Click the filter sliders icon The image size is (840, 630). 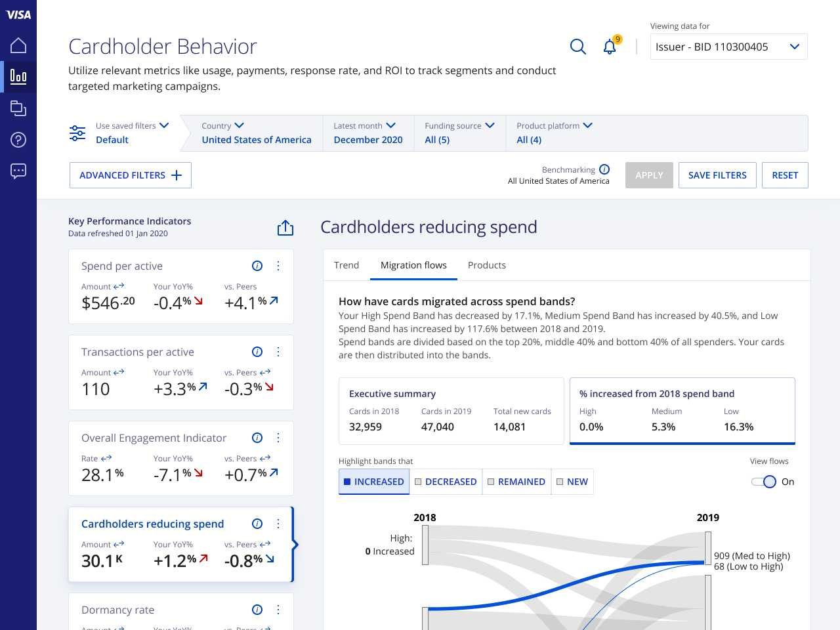point(77,133)
